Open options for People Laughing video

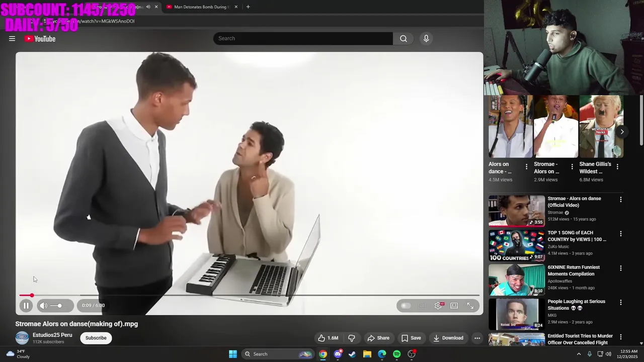click(x=620, y=303)
